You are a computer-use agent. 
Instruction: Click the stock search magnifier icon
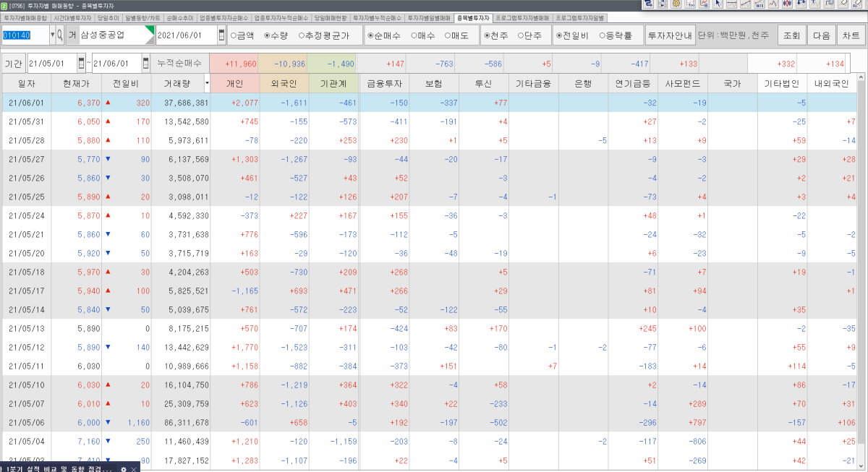[x=60, y=35]
